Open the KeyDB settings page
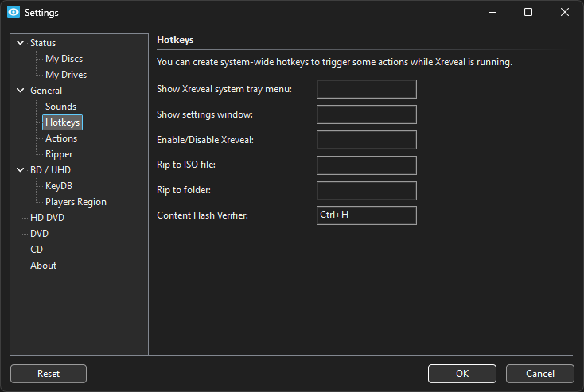 [x=59, y=186]
